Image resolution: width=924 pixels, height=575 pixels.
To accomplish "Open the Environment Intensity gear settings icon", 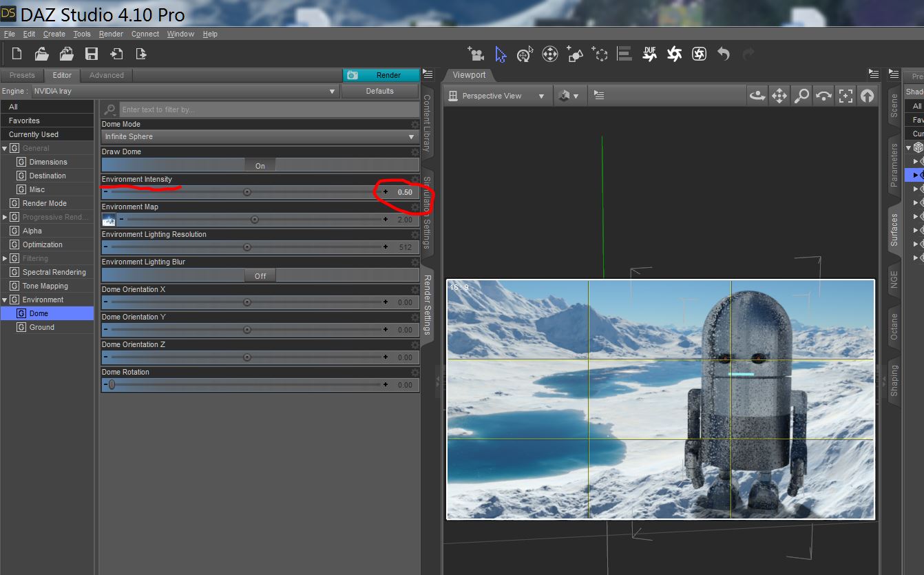I will click(414, 180).
